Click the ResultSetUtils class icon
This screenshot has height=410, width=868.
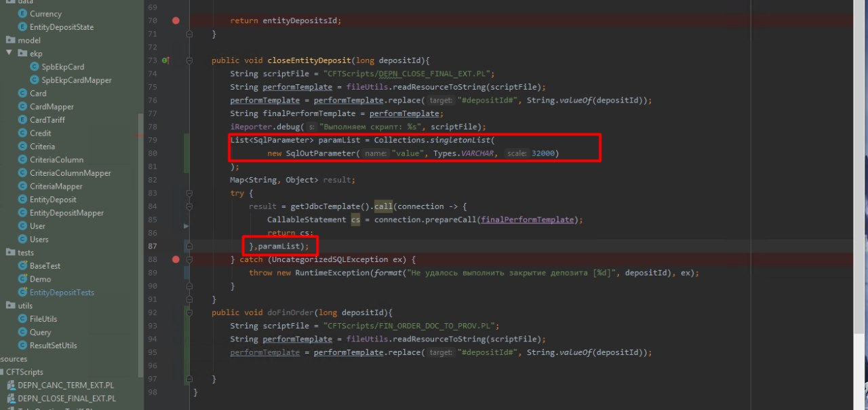pyautogui.click(x=22, y=346)
